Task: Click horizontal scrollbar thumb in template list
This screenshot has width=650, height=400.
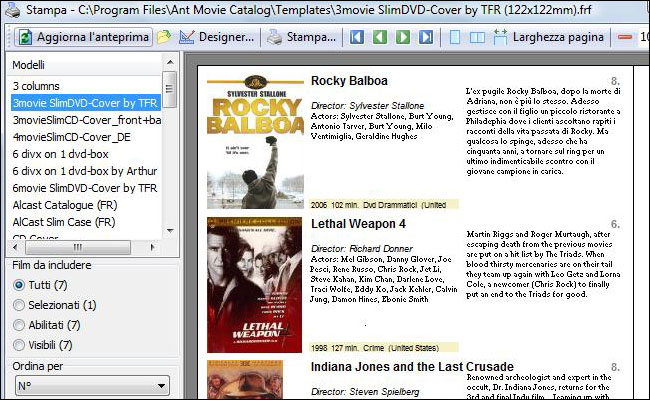Action: point(78,247)
